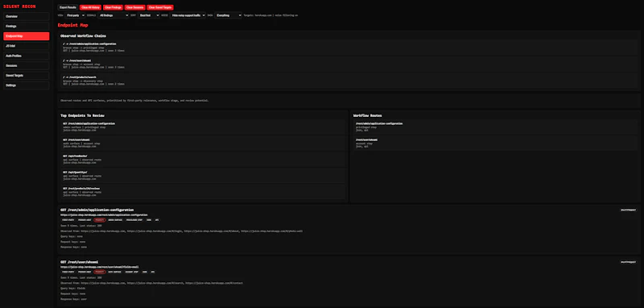This screenshot has width=644, height=308.
Task: Open the Settings sidebar item
Action: (x=27, y=85)
